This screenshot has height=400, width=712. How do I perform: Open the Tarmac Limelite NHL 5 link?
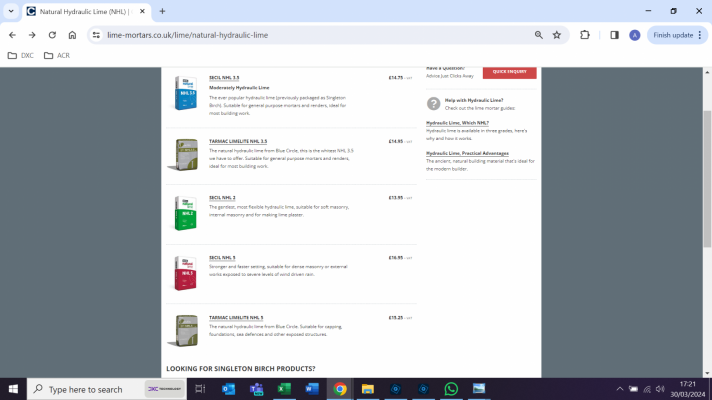click(x=236, y=317)
